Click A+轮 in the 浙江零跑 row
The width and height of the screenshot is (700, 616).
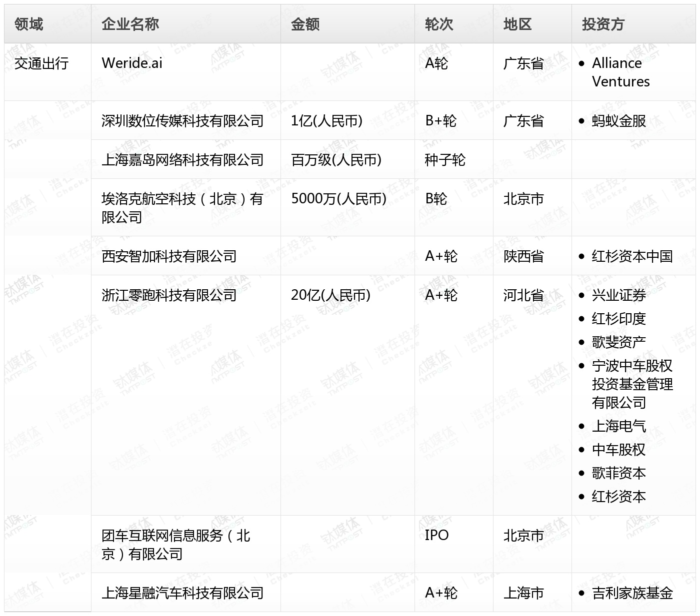tap(441, 295)
